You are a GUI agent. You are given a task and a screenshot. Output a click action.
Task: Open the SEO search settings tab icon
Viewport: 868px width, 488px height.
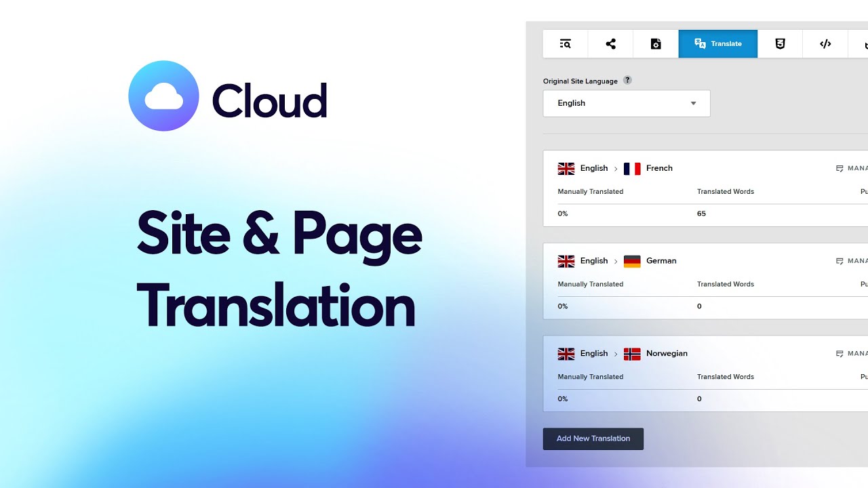coord(565,44)
